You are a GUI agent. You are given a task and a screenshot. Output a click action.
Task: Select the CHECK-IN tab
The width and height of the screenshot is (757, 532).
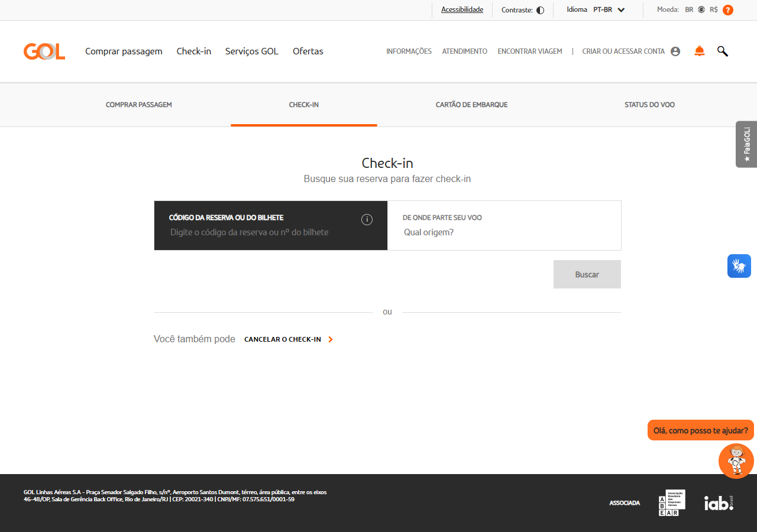click(x=304, y=105)
